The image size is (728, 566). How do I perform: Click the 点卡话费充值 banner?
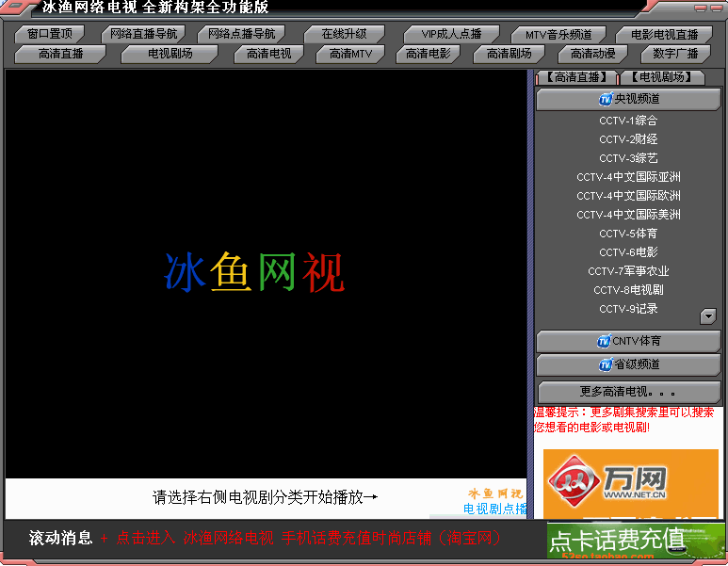coord(636,541)
